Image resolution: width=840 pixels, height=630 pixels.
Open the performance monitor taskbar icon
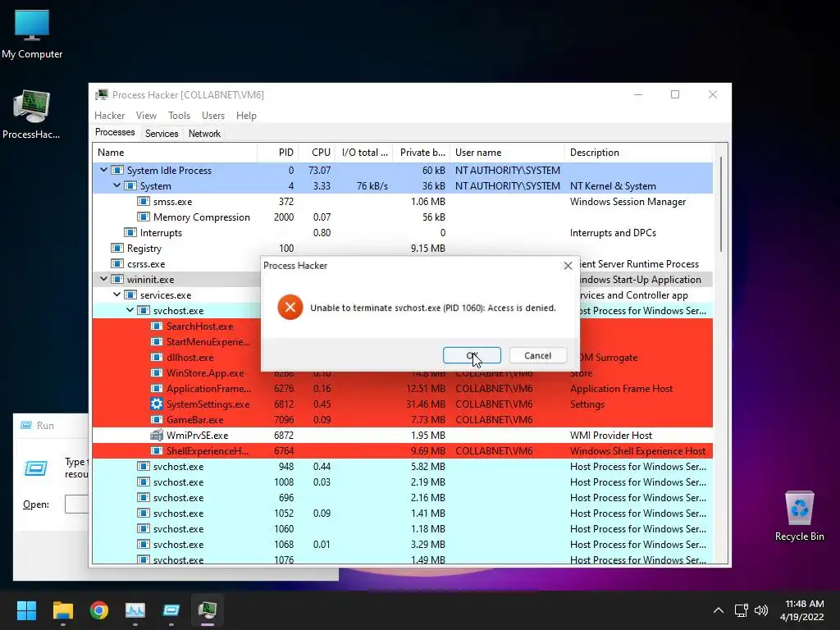(135, 610)
